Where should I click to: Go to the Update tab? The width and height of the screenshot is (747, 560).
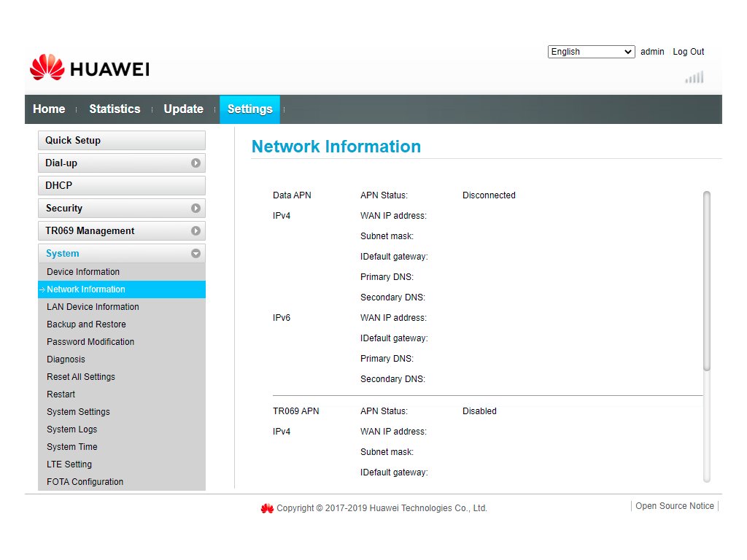pyautogui.click(x=183, y=109)
